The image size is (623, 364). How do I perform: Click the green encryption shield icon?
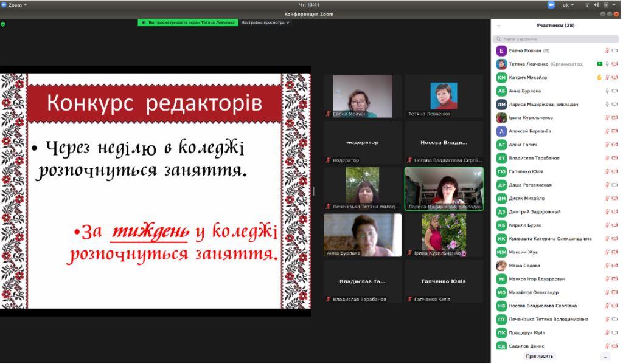tap(3, 24)
